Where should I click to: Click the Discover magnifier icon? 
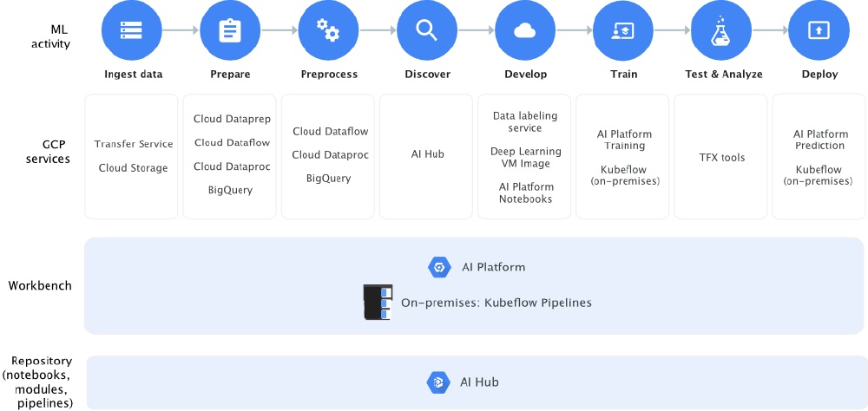(427, 31)
